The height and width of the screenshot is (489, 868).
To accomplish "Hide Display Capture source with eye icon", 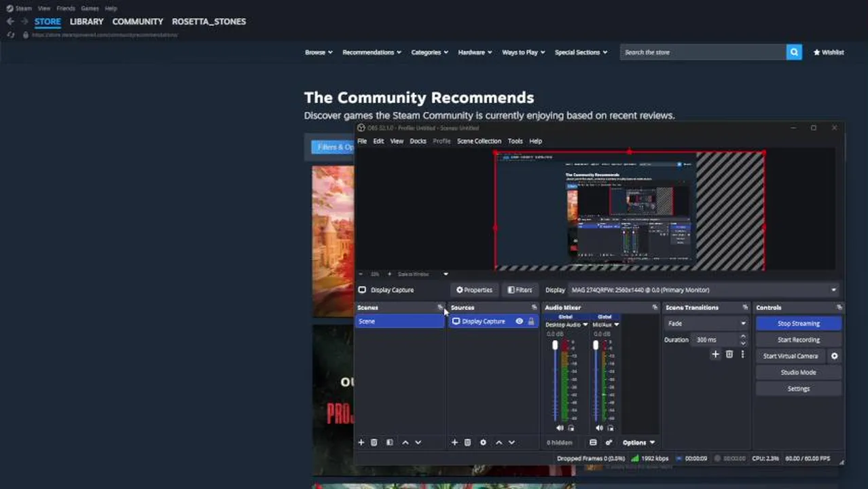I will pyautogui.click(x=519, y=321).
